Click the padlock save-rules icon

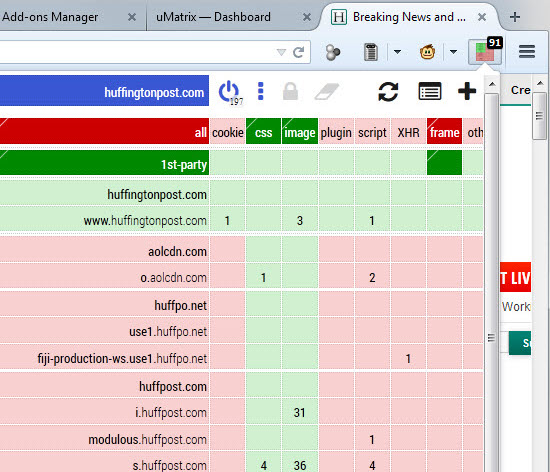[290, 92]
